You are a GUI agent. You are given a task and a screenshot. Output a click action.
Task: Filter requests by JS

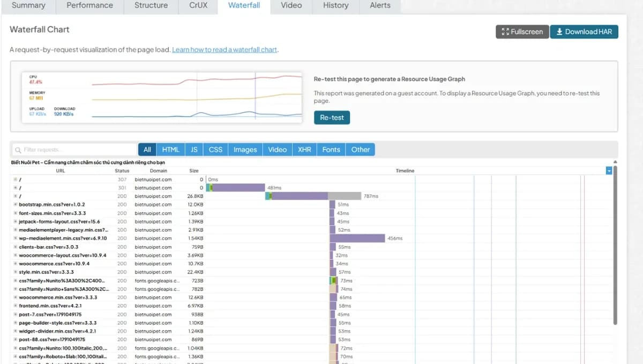tap(194, 150)
